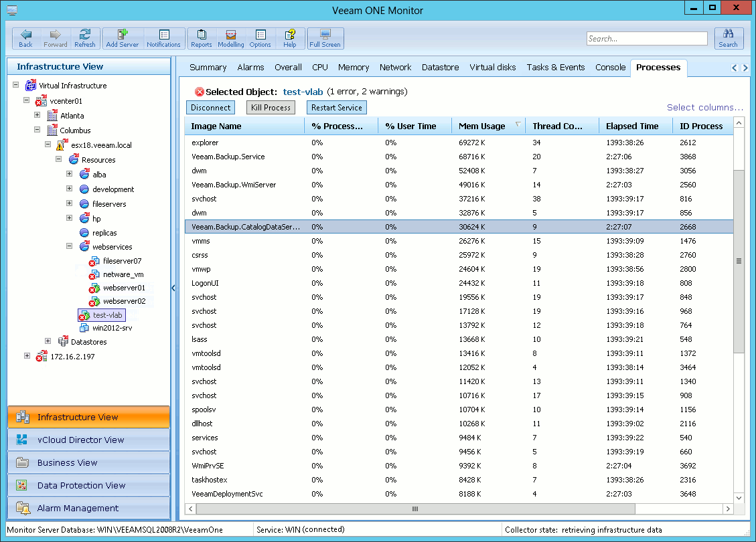
Task: Select the Virtual Infrastructure root node icon
Action: click(31, 85)
